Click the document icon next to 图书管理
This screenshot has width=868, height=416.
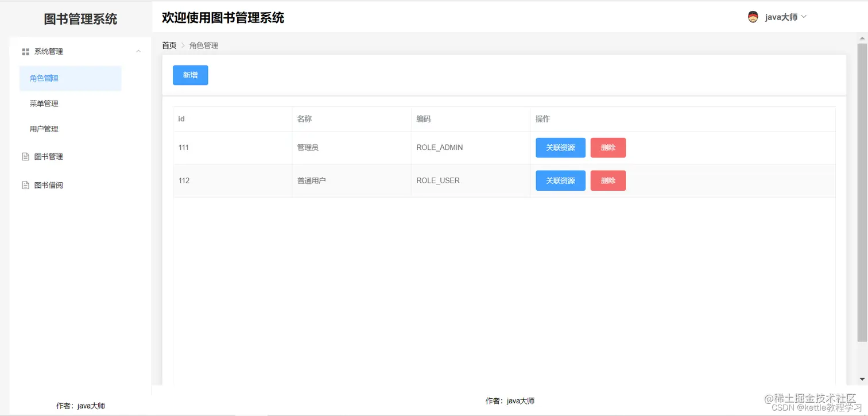[25, 156]
